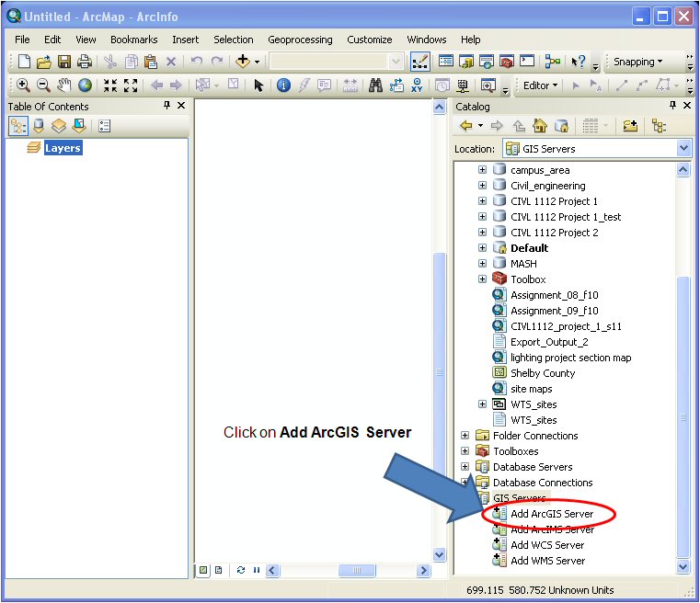The height and width of the screenshot is (603, 700).
Task: Open a map document with Open icon
Action: pos(44,61)
